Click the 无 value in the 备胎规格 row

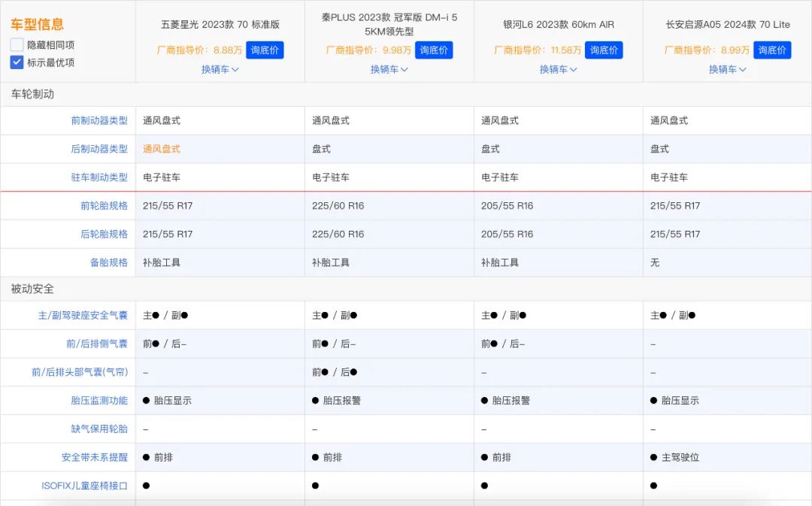pyautogui.click(x=655, y=262)
